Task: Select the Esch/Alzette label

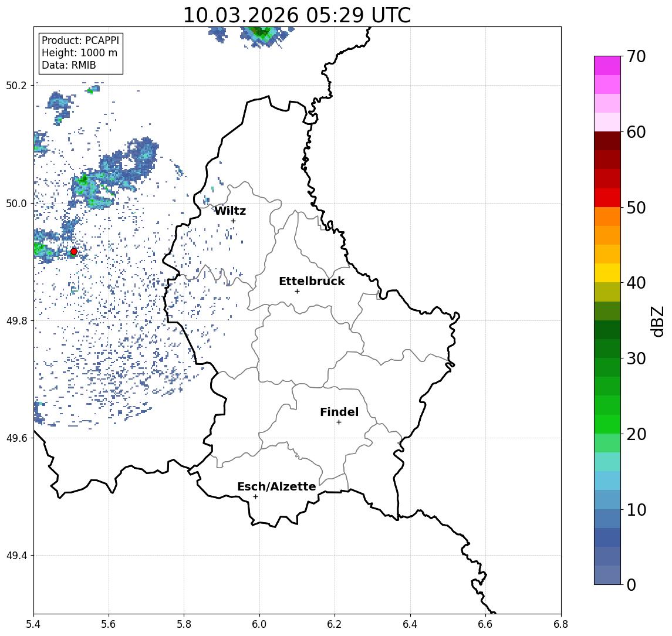Action: [276, 486]
